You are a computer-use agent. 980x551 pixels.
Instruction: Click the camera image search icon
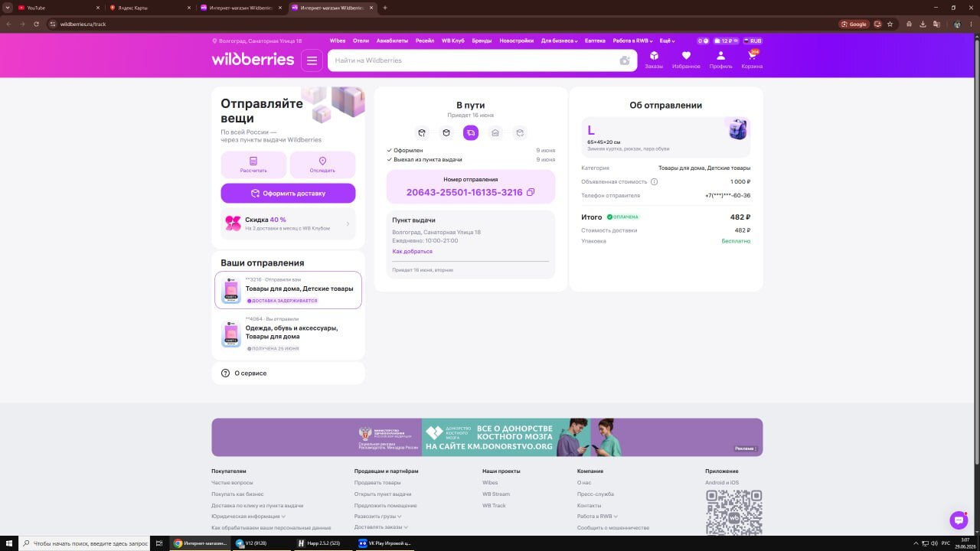coord(625,60)
